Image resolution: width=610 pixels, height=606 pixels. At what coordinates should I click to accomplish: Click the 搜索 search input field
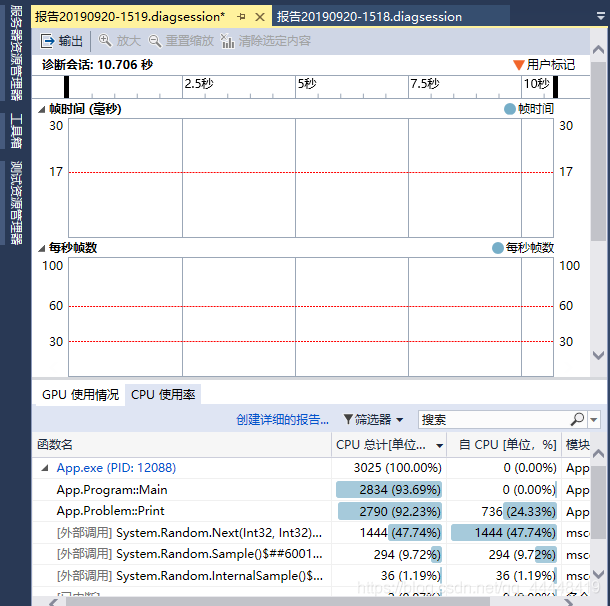click(494, 419)
